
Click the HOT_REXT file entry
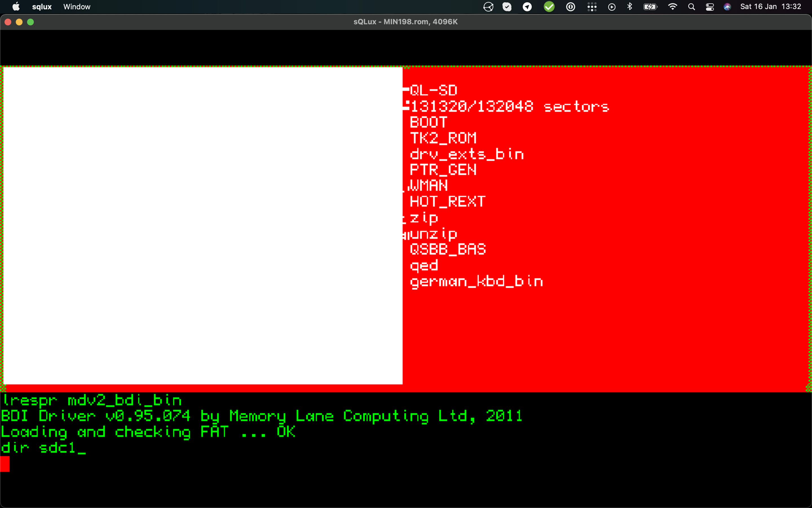tap(448, 202)
